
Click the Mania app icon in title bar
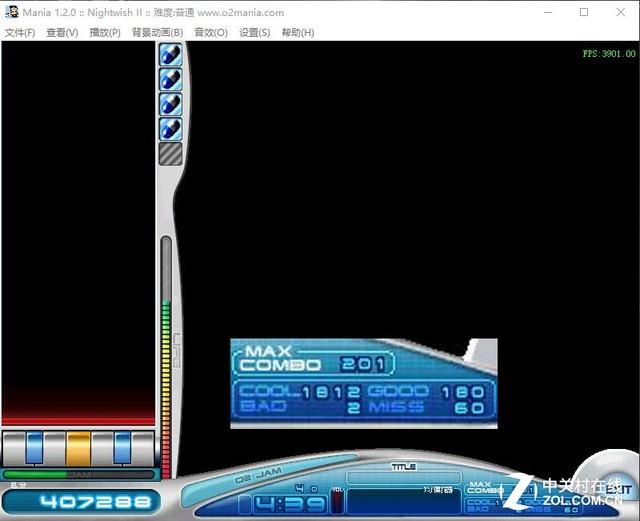point(11,12)
